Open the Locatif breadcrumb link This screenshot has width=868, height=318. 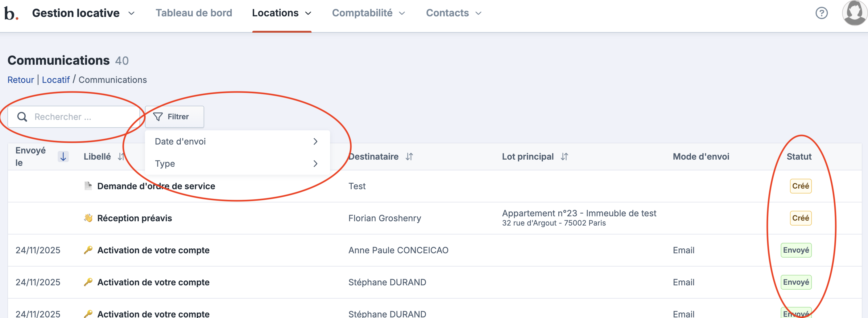click(56, 80)
